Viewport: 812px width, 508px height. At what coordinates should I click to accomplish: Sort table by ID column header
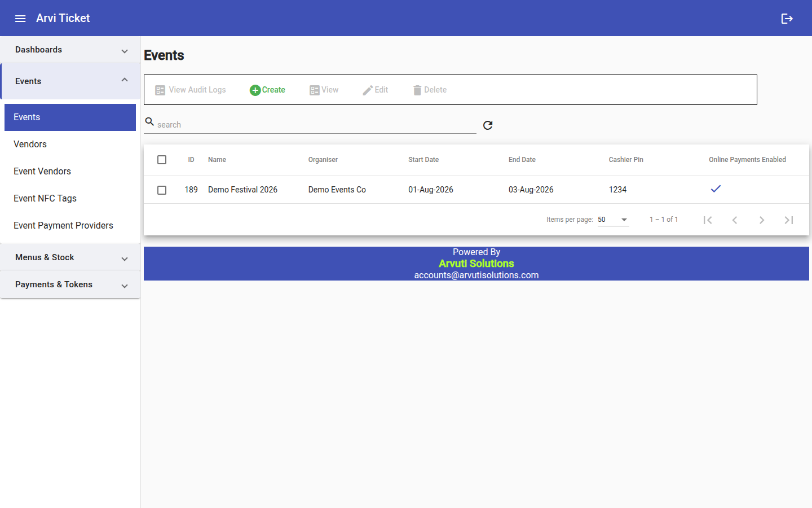(x=191, y=160)
